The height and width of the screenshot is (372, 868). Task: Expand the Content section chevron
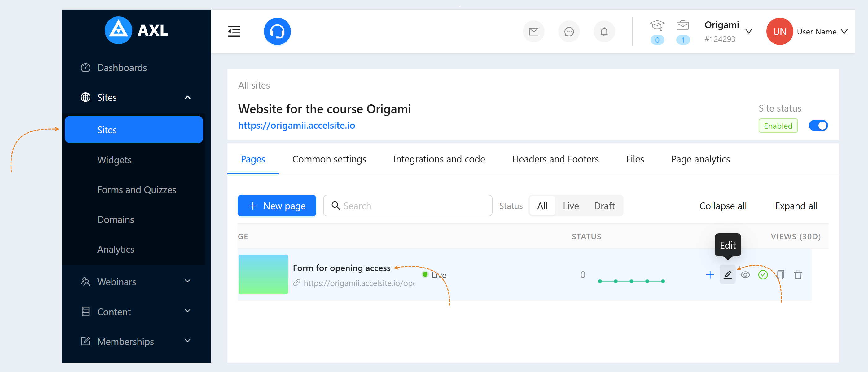coord(188,311)
